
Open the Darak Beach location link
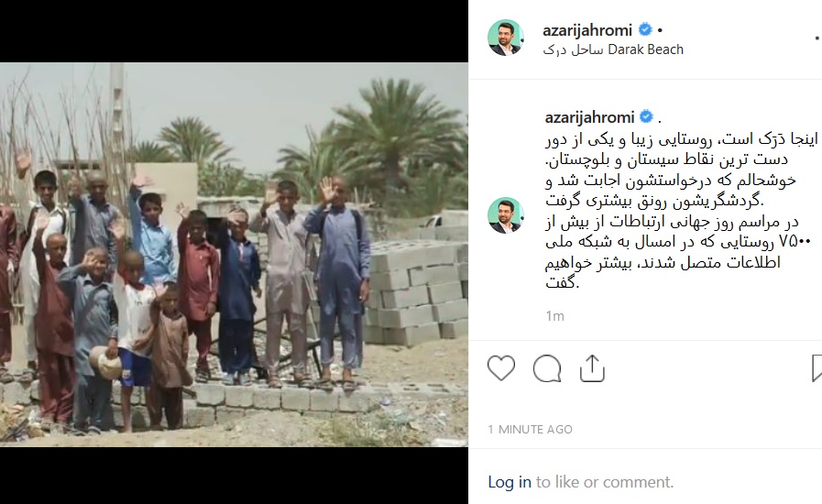[x=613, y=49]
